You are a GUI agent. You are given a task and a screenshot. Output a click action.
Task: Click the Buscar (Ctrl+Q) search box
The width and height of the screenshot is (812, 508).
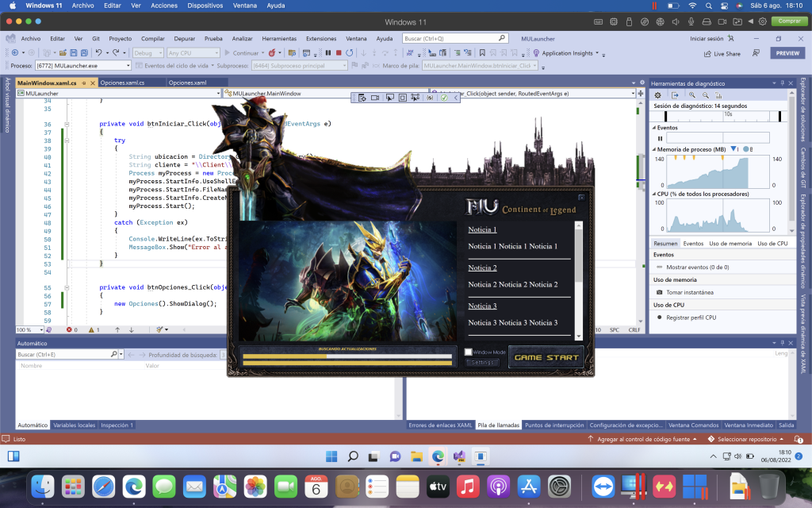(454, 38)
